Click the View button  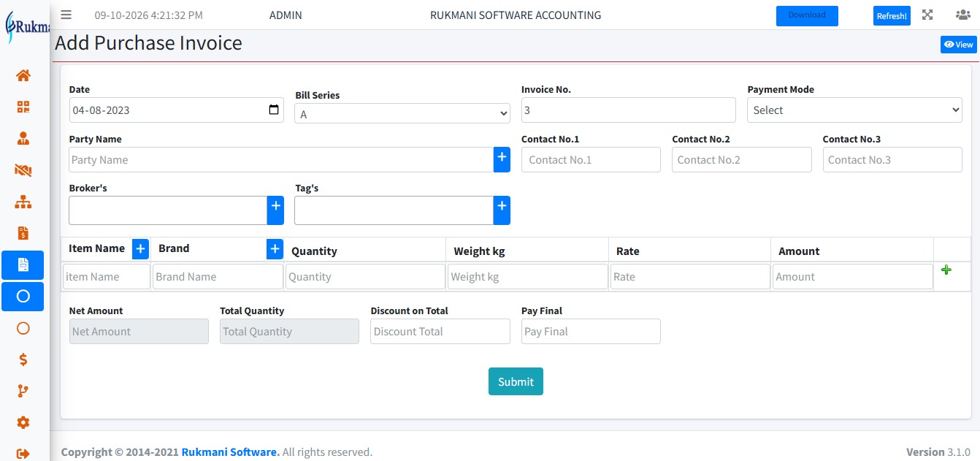[958, 45]
